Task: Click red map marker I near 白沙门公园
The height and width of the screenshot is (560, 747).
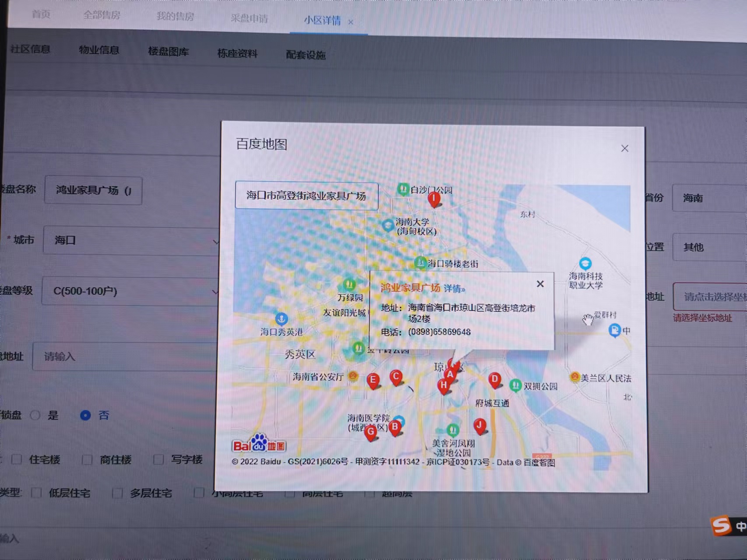Action: click(433, 199)
